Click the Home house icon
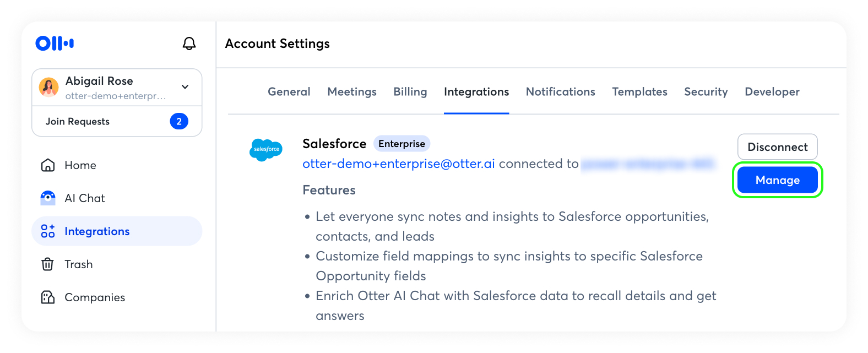The width and height of the screenshot is (868, 353). [x=48, y=165]
